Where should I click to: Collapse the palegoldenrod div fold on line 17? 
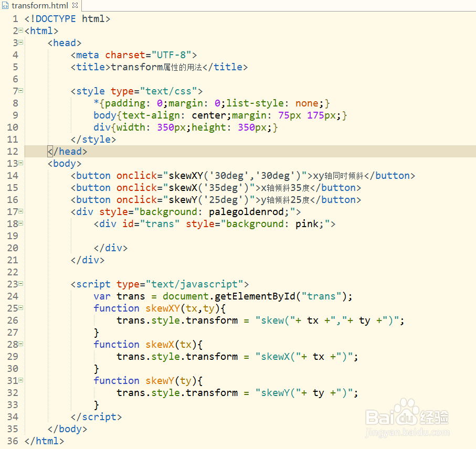click(20, 211)
